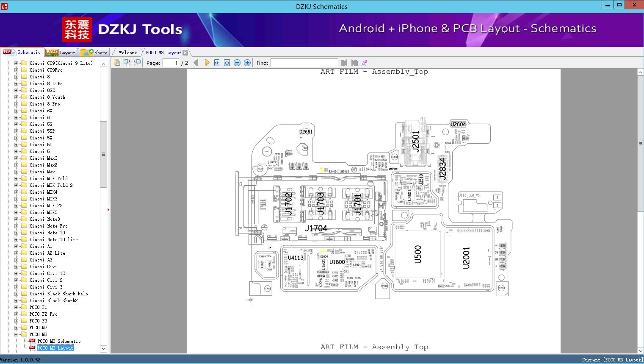Expand the Xiaomi MIX Fold folder
644x364 pixels.
[17, 178]
